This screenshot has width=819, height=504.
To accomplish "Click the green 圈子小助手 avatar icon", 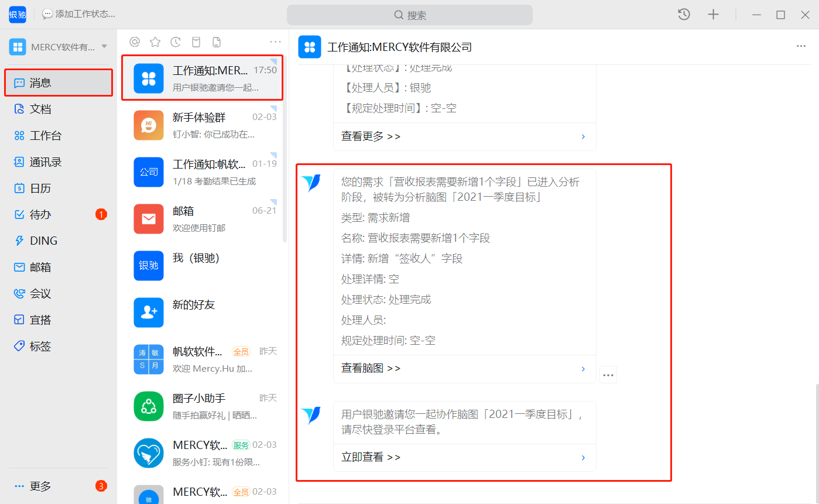I will pos(149,406).
